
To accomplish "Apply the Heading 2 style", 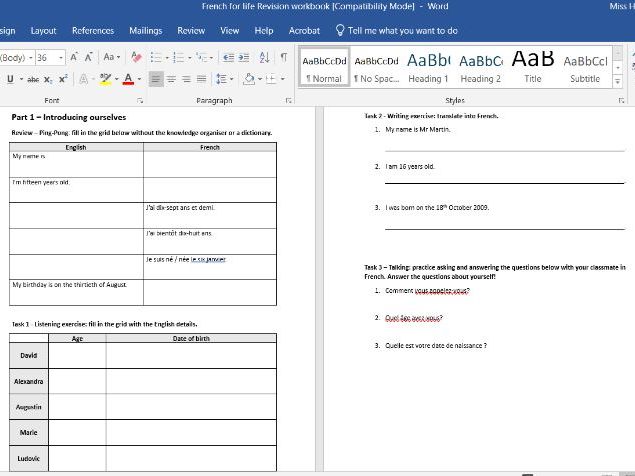I will [481, 67].
